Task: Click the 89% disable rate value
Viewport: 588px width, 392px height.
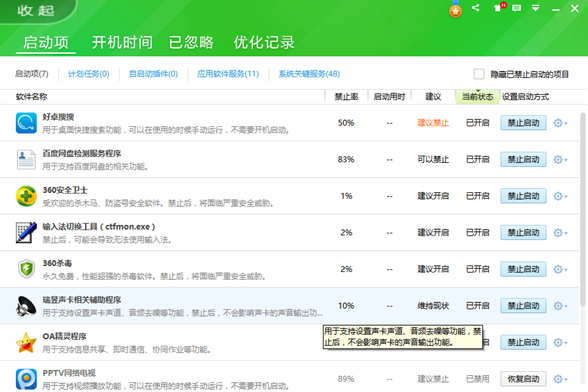Action: coord(346,379)
